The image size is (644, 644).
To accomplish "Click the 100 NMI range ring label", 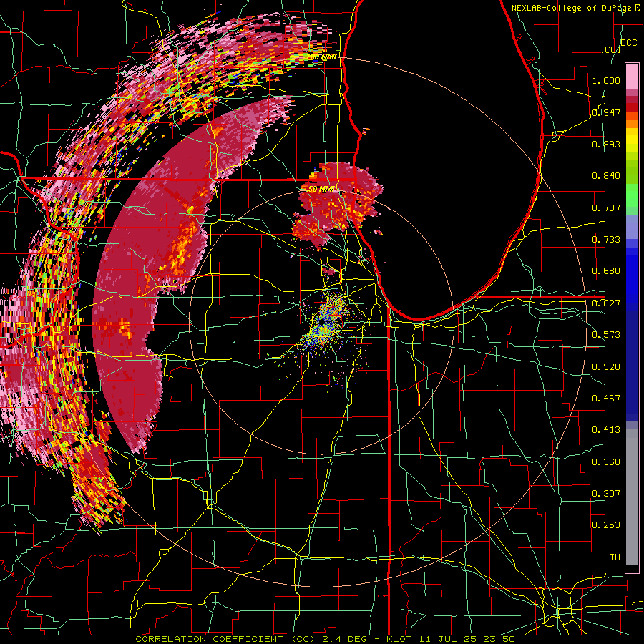I will 322,57.
